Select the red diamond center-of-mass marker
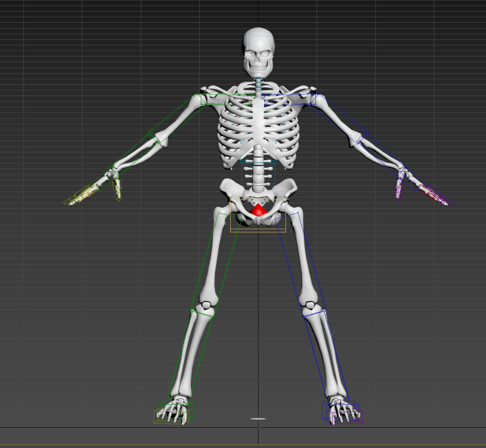Screen dimensions: 486x448 coord(259,210)
